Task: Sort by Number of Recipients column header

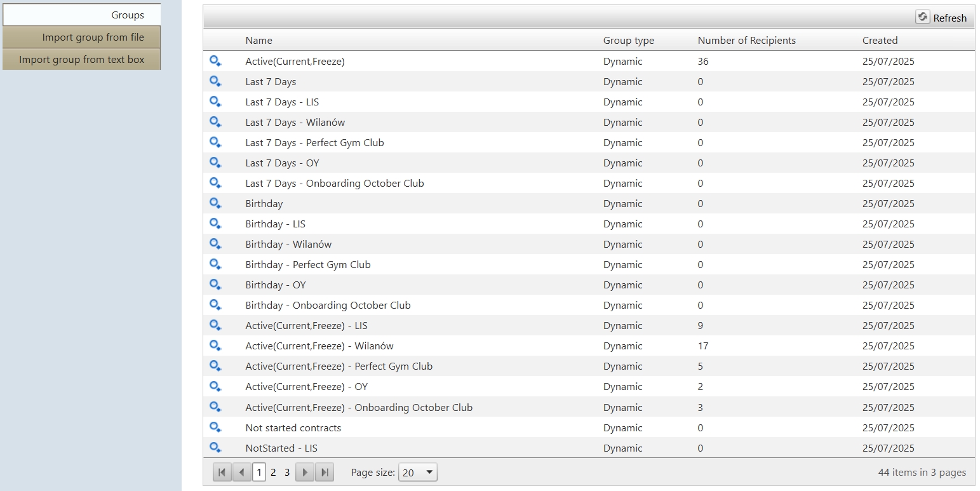Action: (x=746, y=40)
